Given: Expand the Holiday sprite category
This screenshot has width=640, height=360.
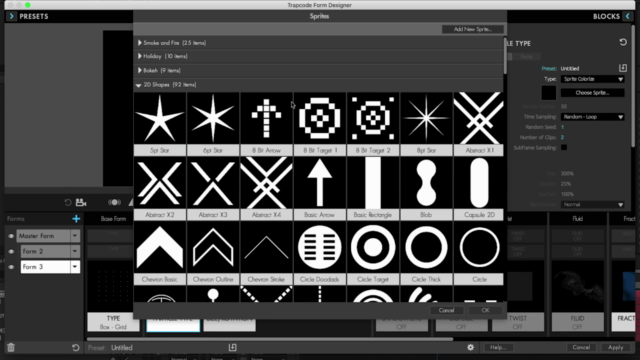Looking at the screenshot, I should tap(140, 56).
